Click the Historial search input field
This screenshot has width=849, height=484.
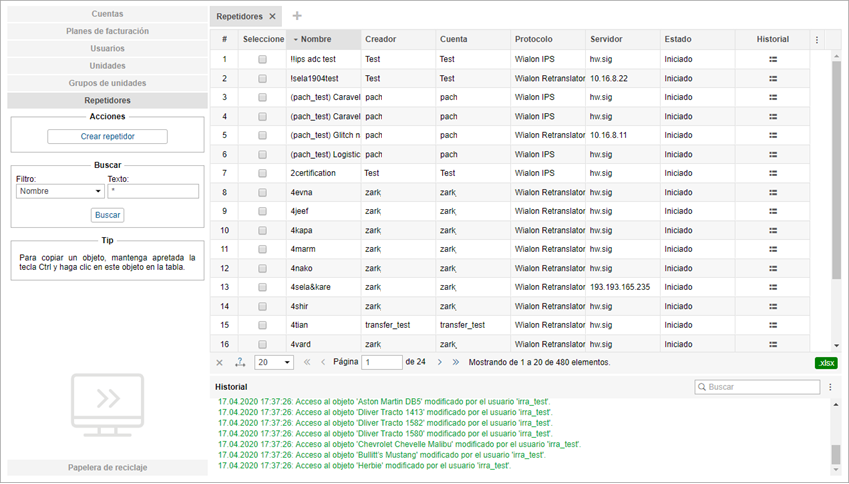(764, 387)
